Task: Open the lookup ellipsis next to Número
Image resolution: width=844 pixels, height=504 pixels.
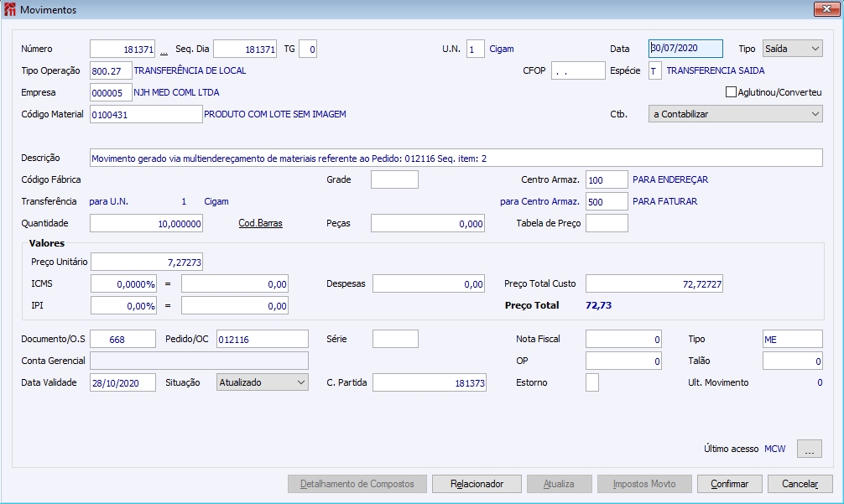Action: pyautogui.click(x=164, y=50)
